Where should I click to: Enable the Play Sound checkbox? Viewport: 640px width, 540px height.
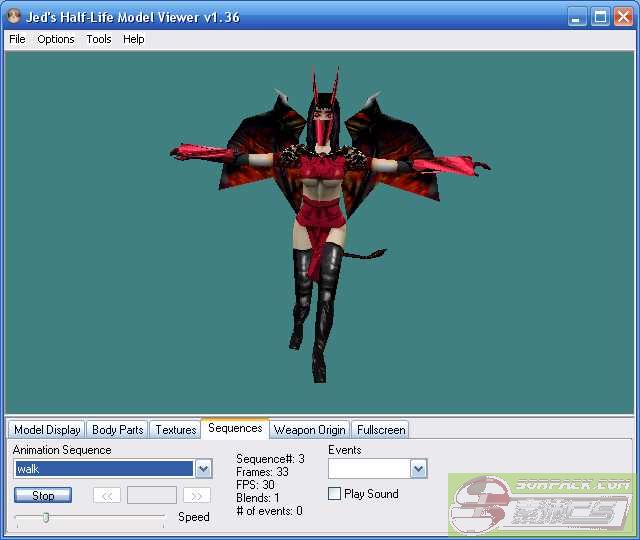click(335, 494)
